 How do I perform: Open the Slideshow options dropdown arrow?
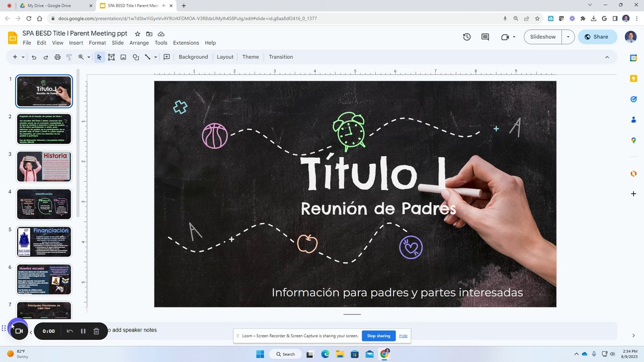point(568,37)
